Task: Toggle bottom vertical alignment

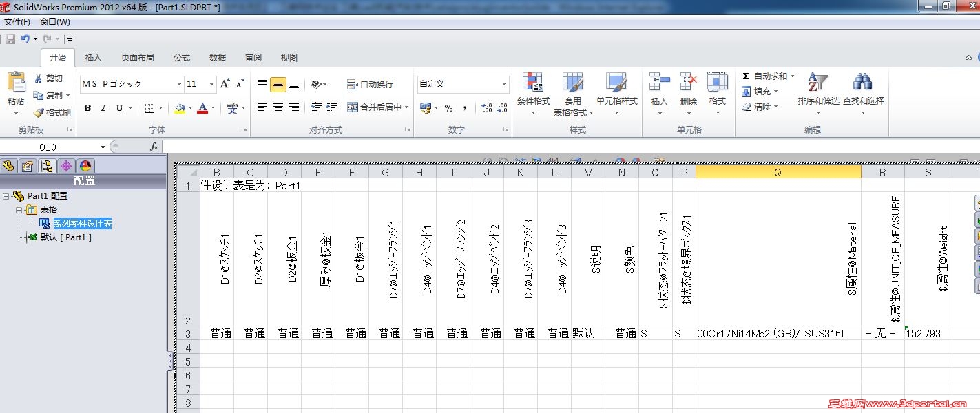Action: (294, 84)
